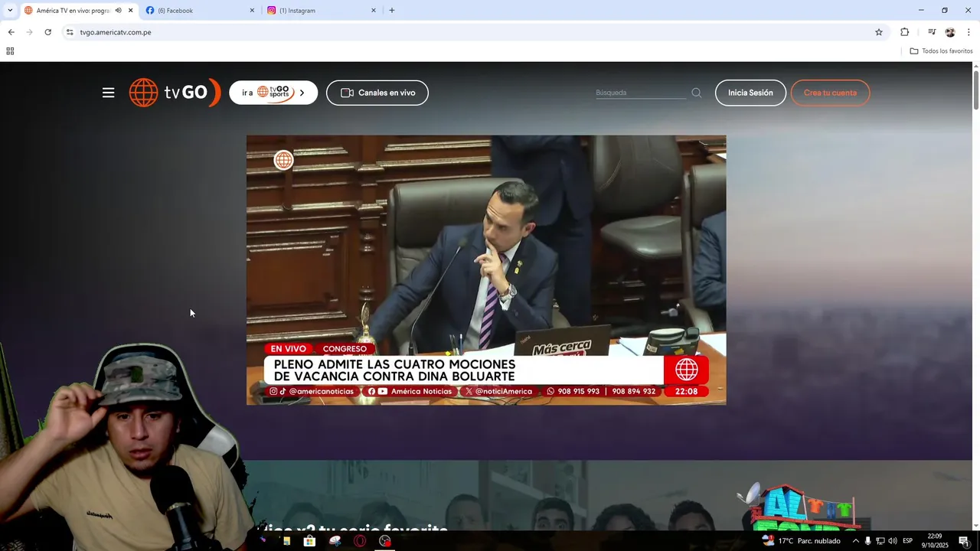This screenshot has width=980, height=551.
Task: Open the weather widget 17°C Parc. nublado
Action: click(801, 541)
